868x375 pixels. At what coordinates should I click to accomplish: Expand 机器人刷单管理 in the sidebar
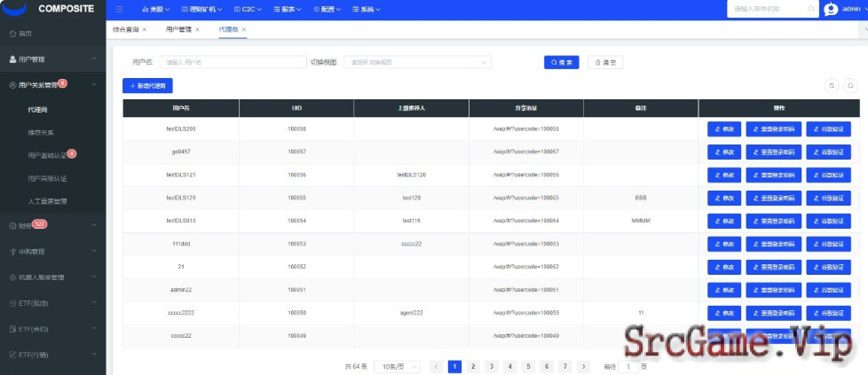tap(52, 277)
